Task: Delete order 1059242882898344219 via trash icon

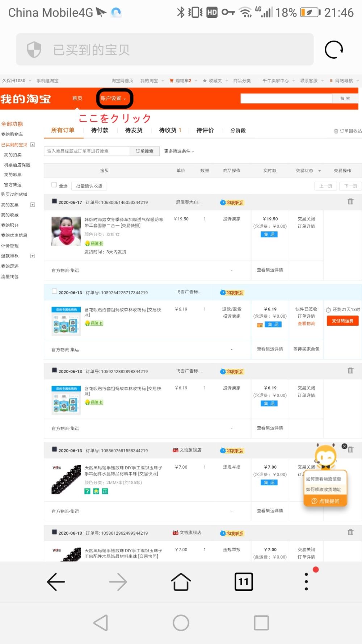Action: [350, 371]
